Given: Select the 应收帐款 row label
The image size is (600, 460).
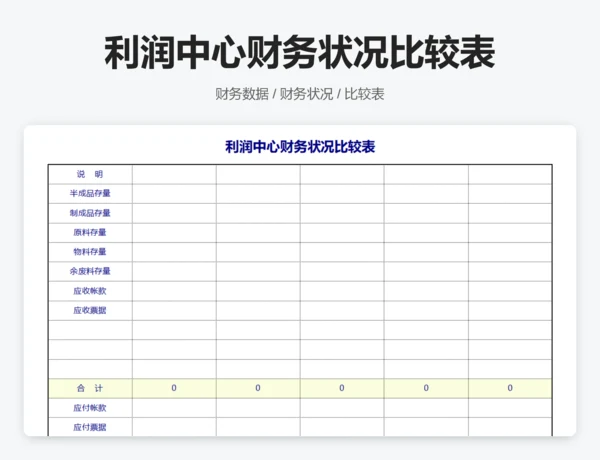Looking at the screenshot, I should pyautogui.click(x=90, y=291).
